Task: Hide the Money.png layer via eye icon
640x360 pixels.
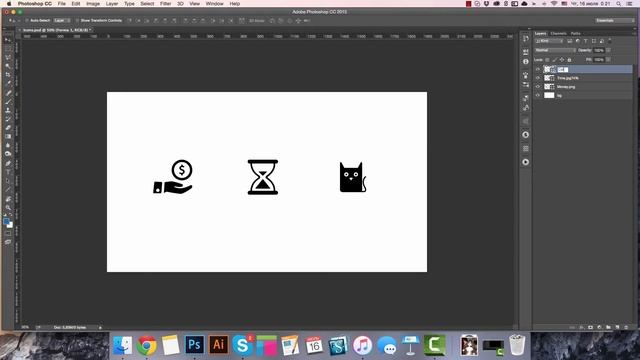Action: [x=538, y=87]
